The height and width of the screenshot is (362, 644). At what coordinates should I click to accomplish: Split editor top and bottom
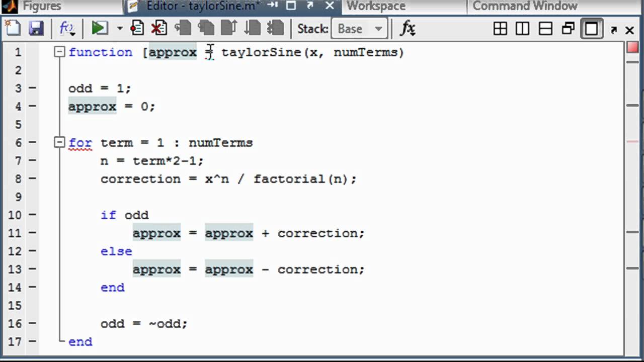[545, 29]
